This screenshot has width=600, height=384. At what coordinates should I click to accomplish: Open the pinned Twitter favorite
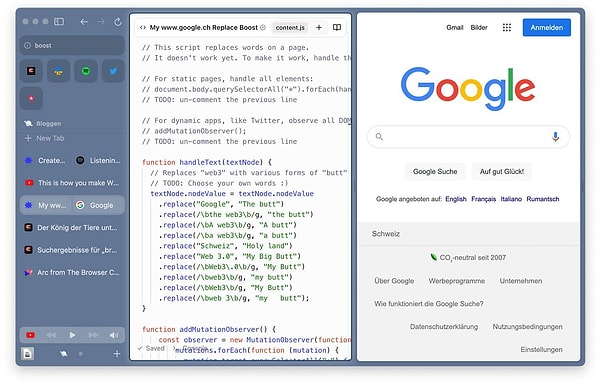point(113,71)
